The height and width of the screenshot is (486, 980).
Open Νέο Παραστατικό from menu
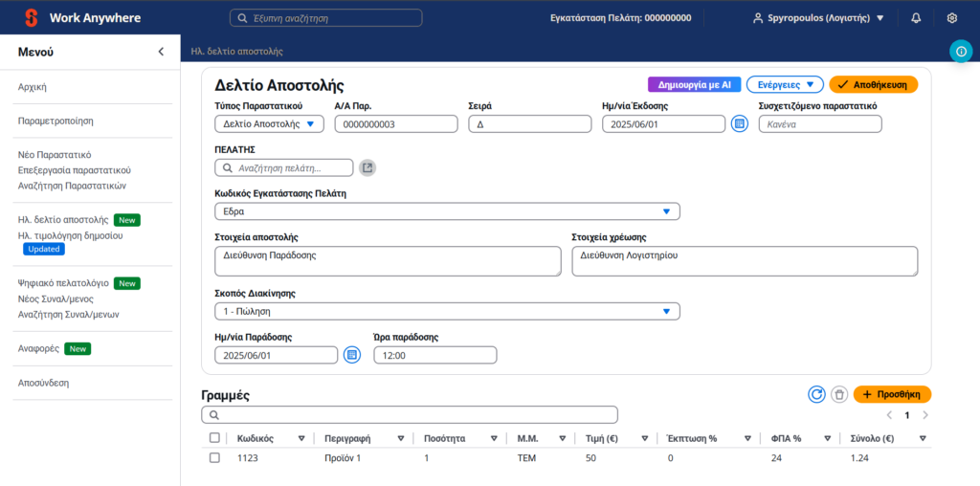pyautogui.click(x=55, y=154)
